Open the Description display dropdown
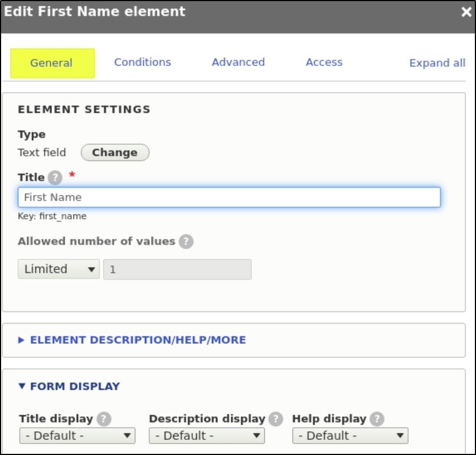This screenshot has height=455, width=476. pyautogui.click(x=207, y=436)
